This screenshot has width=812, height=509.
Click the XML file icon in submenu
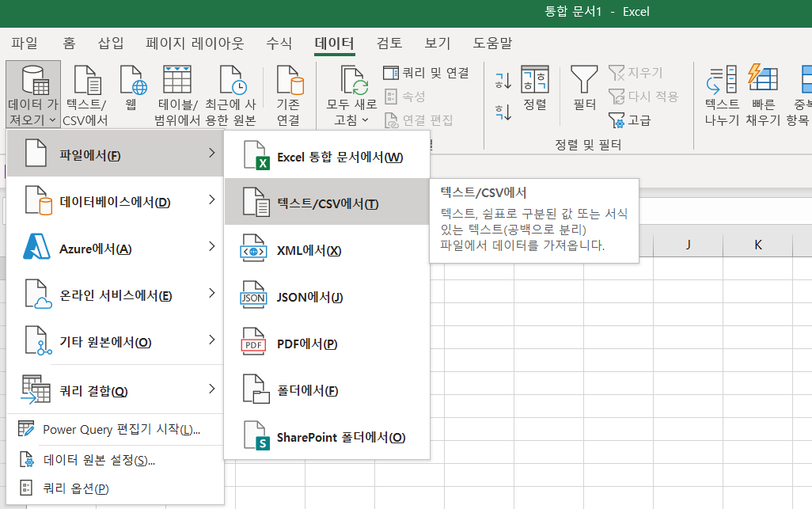pyautogui.click(x=254, y=249)
